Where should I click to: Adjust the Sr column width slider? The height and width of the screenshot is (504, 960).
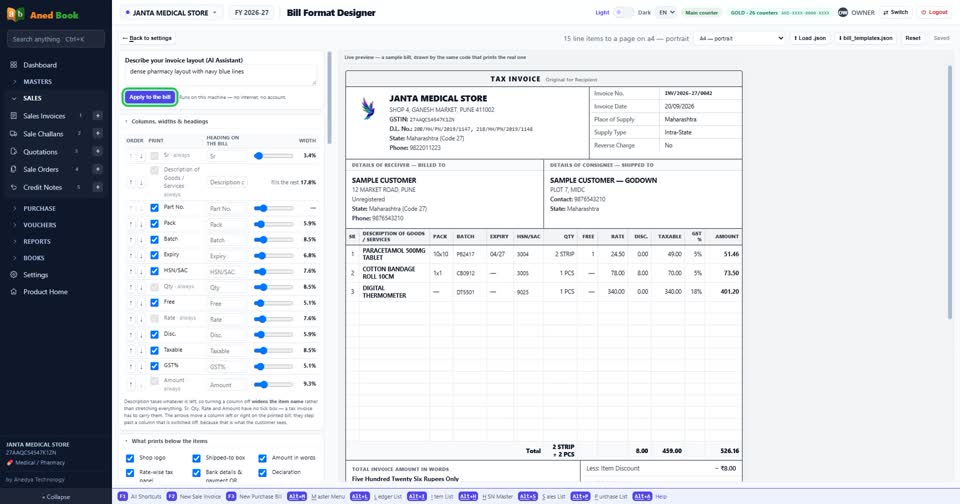[x=274, y=156]
